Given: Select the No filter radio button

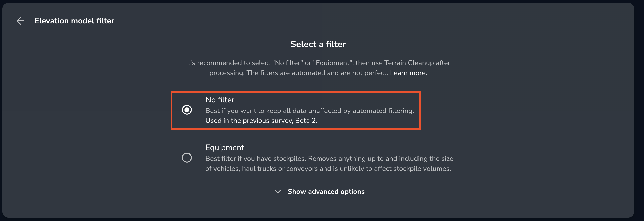Looking at the screenshot, I should pos(187,110).
